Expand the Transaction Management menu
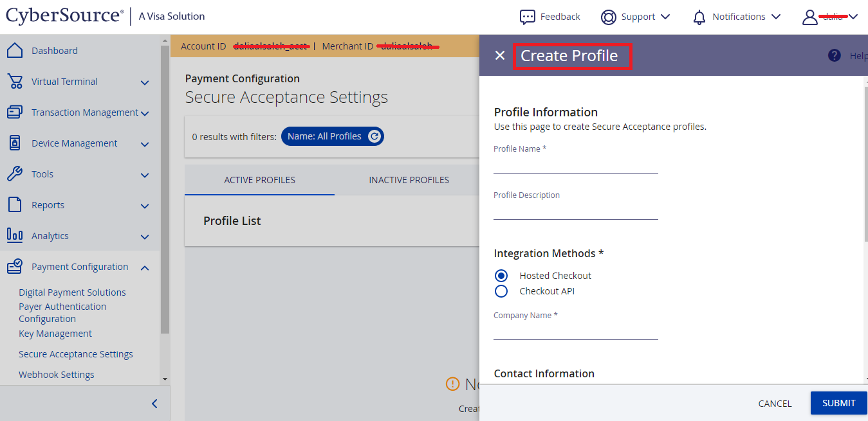Image resolution: width=868 pixels, height=421 pixels. click(145, 113)
